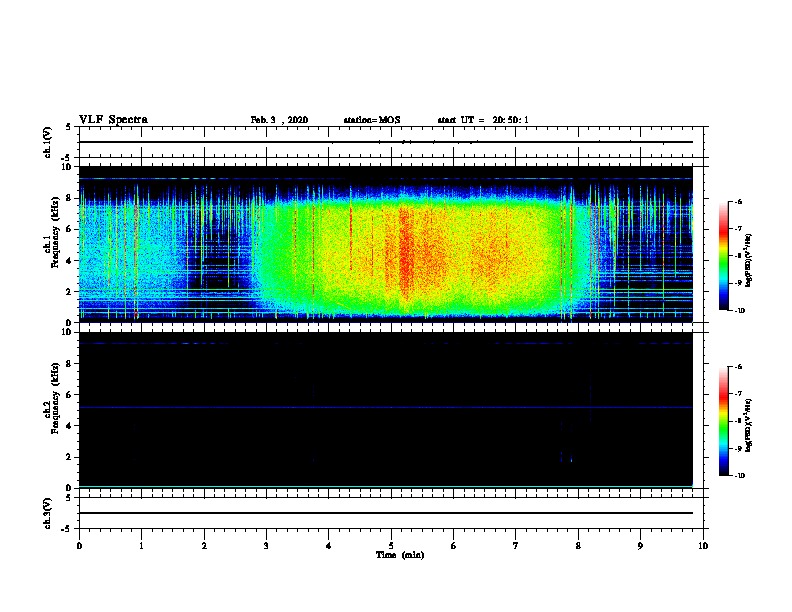Click the ch.1(V) waveform trace line
Image resolution: width=792 pixels, height=612 pixels.
coord(386,142)
